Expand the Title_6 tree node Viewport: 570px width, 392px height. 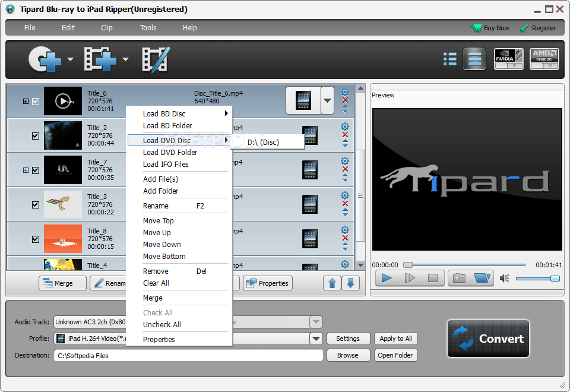(x=26, y=102)
